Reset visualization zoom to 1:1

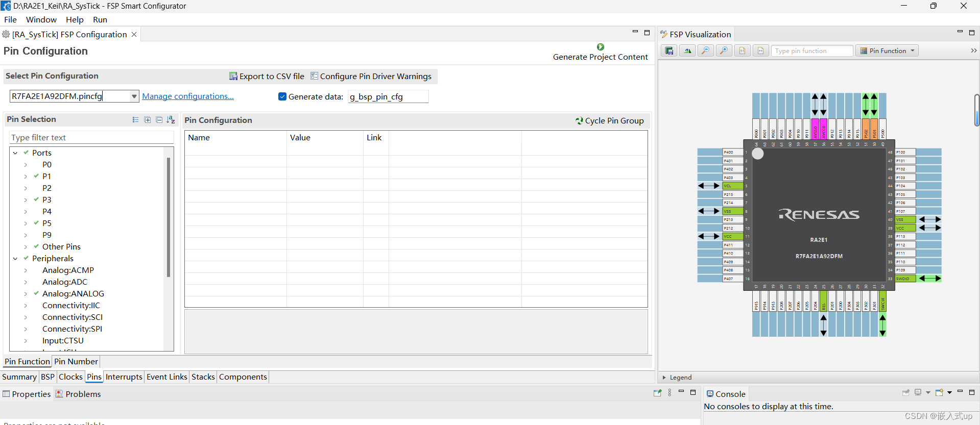[x=743, y=51]
